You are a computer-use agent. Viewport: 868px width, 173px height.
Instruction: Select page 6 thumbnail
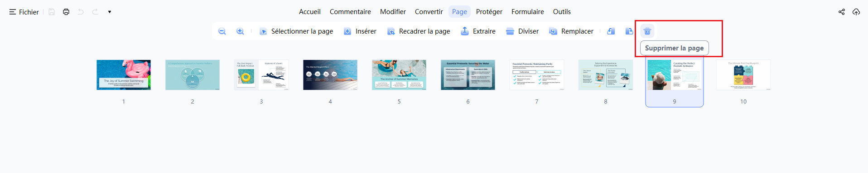(x=468, y=75)
